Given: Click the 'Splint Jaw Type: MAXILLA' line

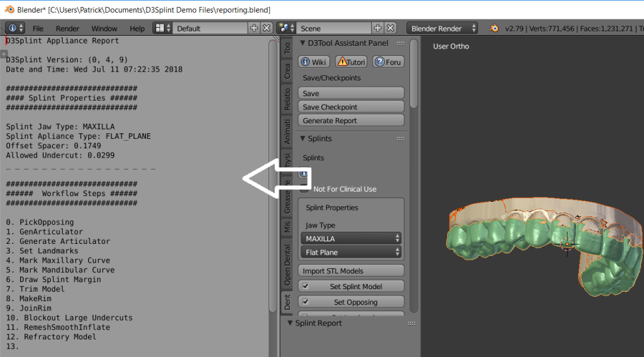Looking at the screenshot, I should [x=60, y=127].
